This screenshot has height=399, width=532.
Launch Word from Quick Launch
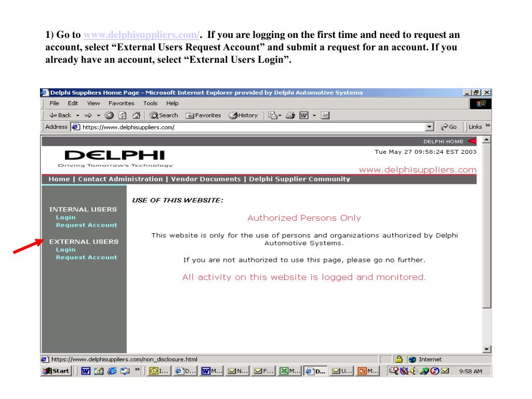point(86,371)
